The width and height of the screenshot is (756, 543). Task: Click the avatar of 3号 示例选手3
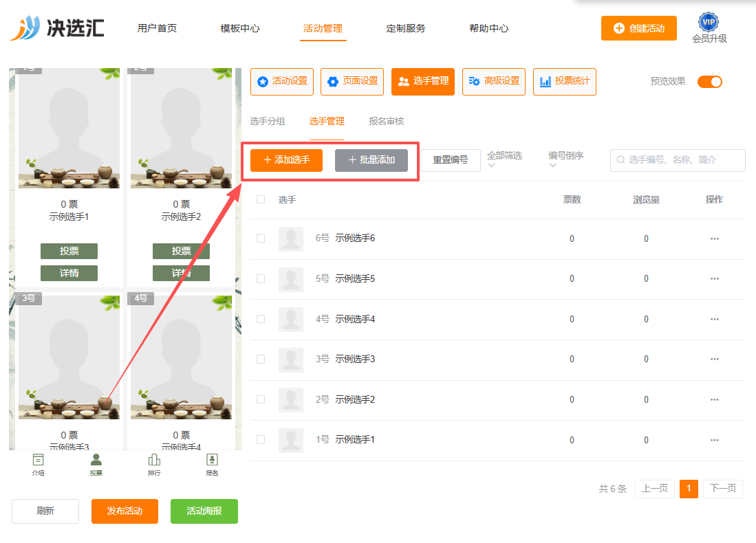coord(291,360)
